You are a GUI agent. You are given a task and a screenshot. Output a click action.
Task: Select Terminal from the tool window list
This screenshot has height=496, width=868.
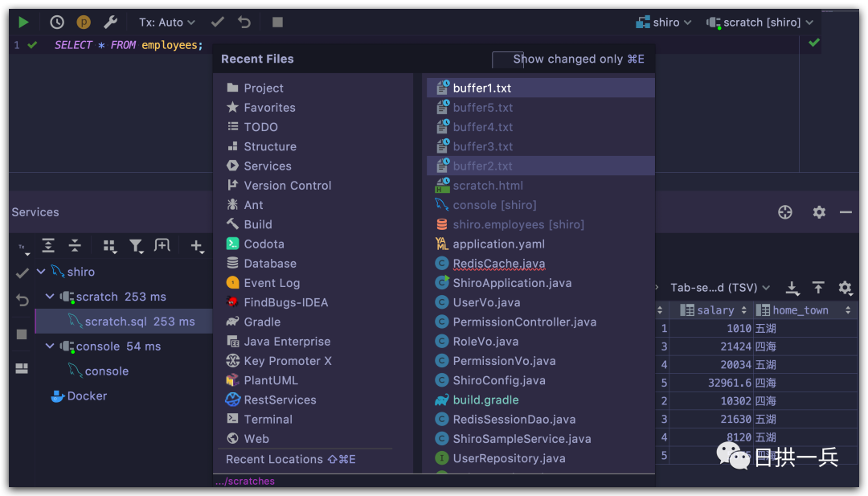268,420
